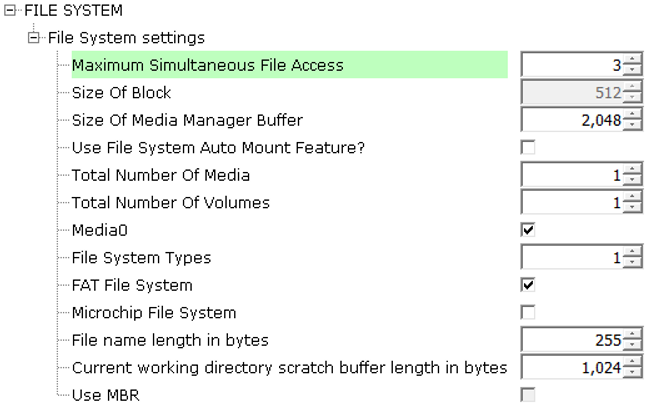Collapse the File System settings node
Viewport: 648px width, 405px height.
33,38
